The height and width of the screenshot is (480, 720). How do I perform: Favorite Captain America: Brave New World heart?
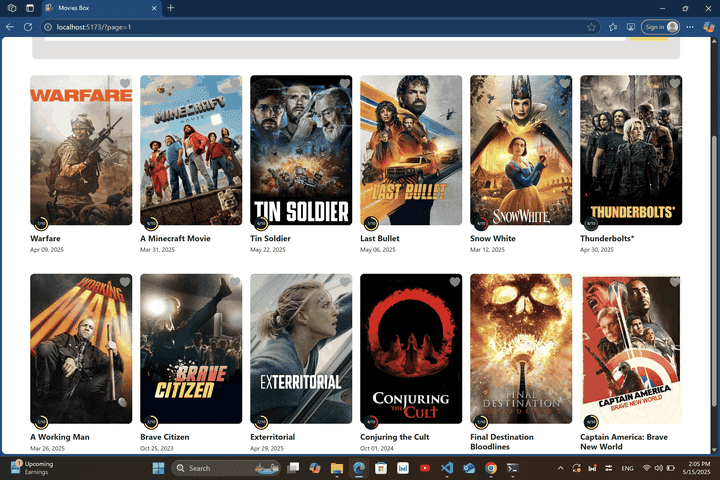pos(675,282)
